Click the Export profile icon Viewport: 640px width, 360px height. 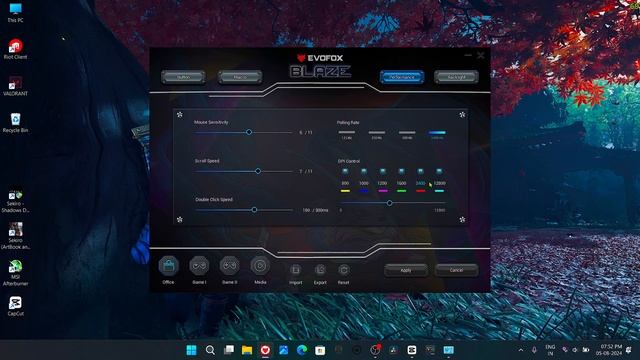tap(320, 270)
